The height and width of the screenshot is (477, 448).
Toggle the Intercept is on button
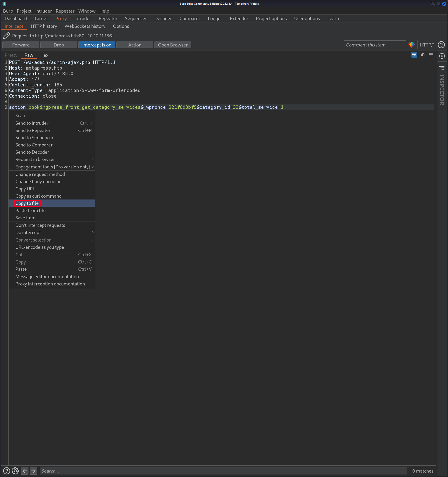97,45
